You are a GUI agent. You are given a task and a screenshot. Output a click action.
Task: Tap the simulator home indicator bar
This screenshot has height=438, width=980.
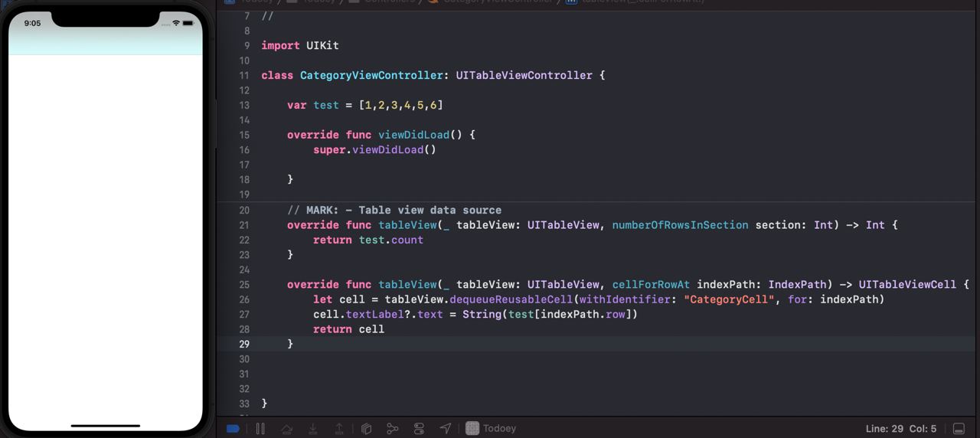(106, 426)
